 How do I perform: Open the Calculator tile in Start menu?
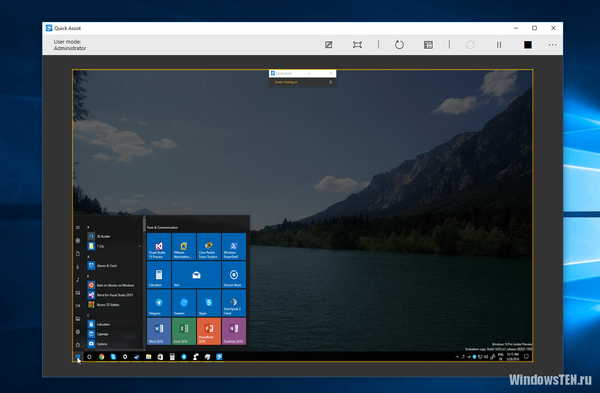coord(159,275)
